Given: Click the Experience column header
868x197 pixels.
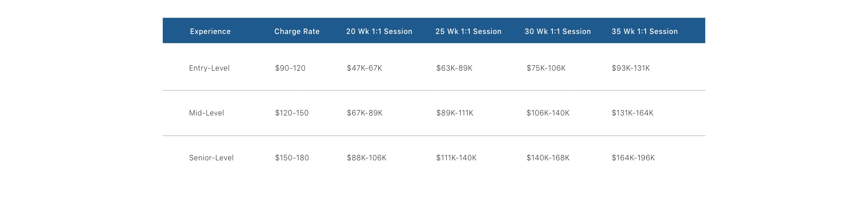Looking at the screenshot, I should point(210,31).
